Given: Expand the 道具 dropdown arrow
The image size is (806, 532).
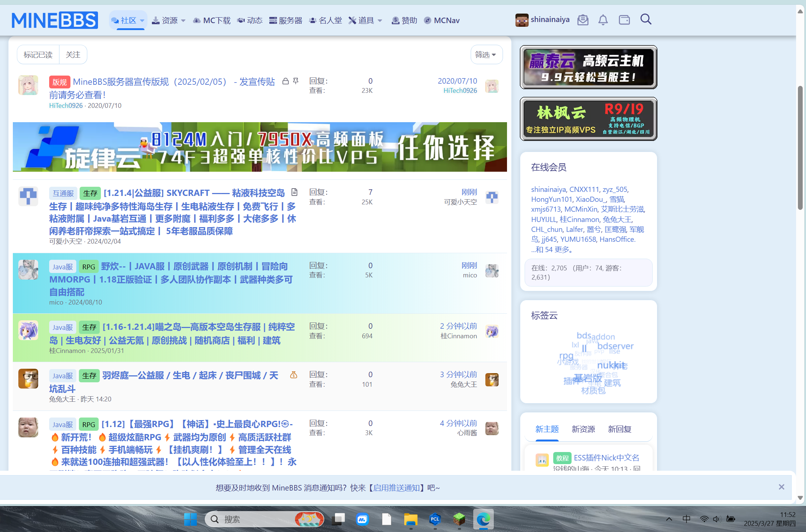Looking at the screenshot, I should point(380,21).
